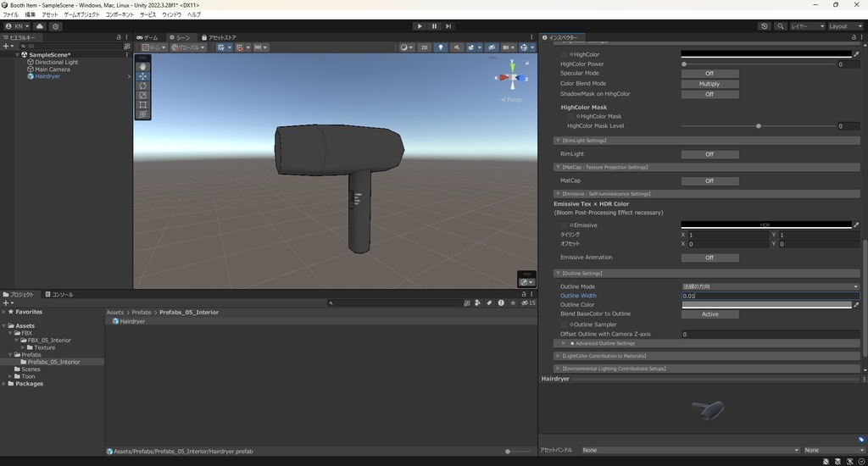Click the HighColor swatch

coord(766,54)
